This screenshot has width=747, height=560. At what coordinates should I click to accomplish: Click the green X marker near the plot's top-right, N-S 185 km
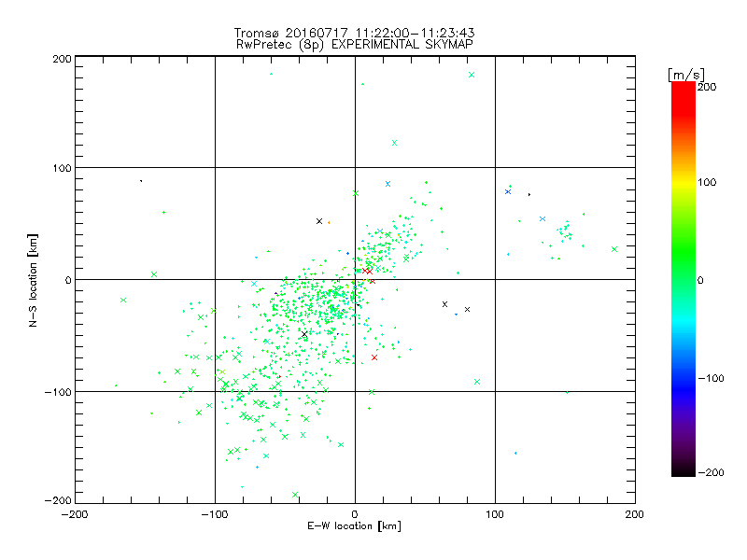[472, 75]
